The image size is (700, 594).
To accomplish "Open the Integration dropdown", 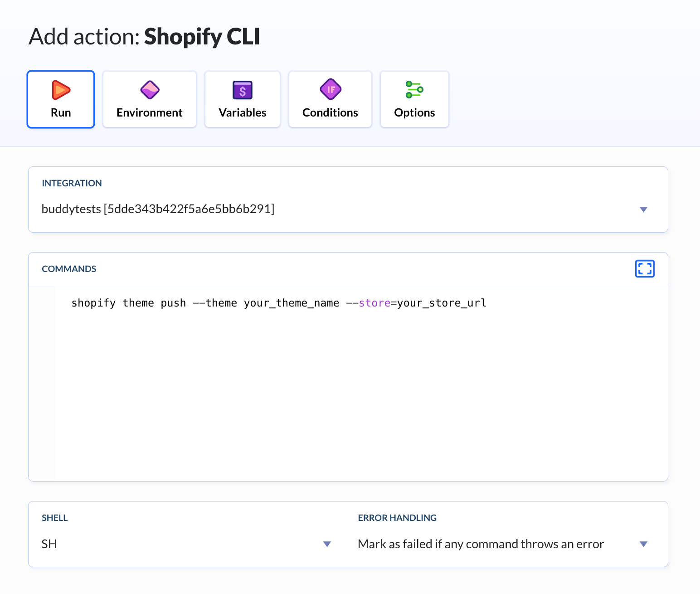I will pyautogui.click(x=348, y=200).
